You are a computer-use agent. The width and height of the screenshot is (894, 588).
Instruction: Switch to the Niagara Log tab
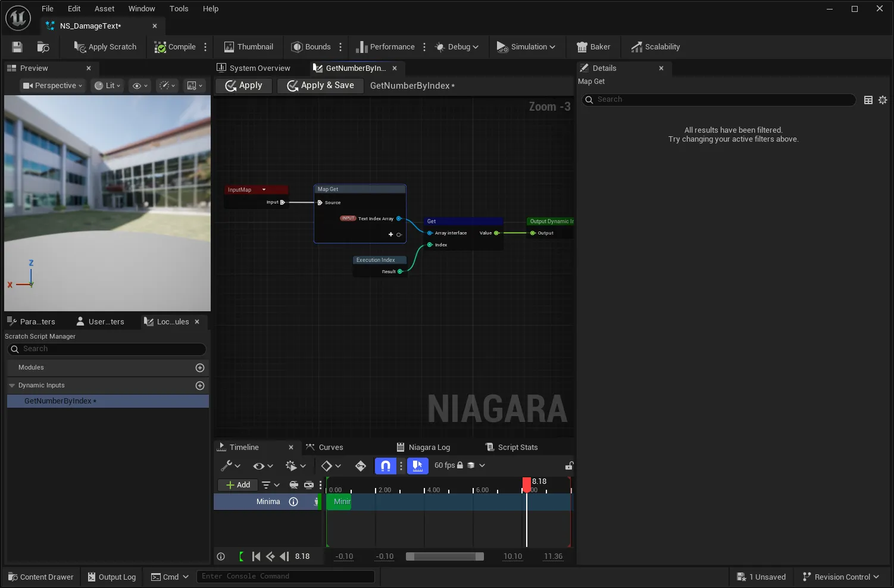pyautogui.click(x=423, y=448)
